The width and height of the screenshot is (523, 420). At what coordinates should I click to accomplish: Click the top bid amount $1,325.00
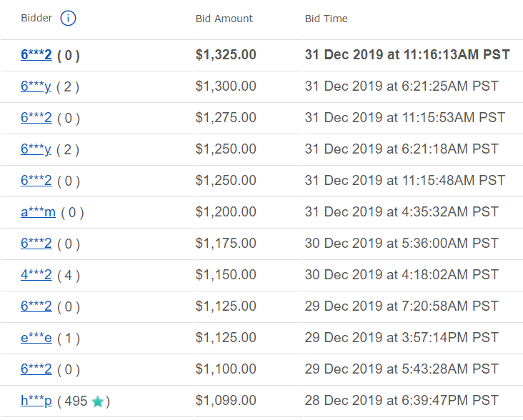click(x=226, y=55)
